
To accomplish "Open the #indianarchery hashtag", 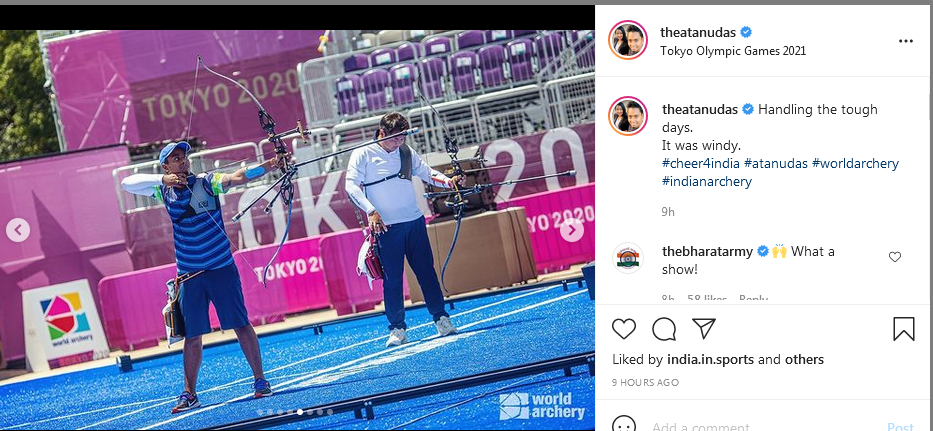I will pyautogui.click(x=707, y=182).
